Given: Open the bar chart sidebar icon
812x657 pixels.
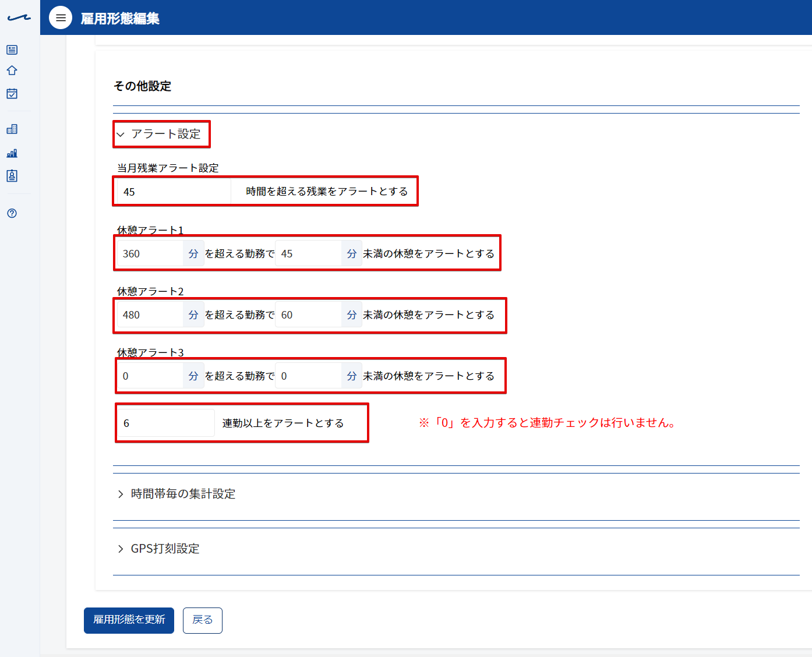Looking at the screenshot, I should (x=12, y=153).
